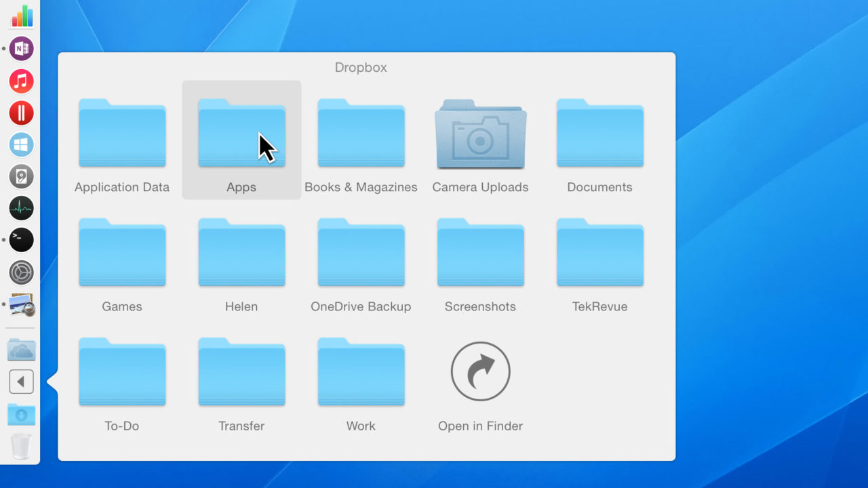Open the Application Data folder
868x488 pixels.
122,133
